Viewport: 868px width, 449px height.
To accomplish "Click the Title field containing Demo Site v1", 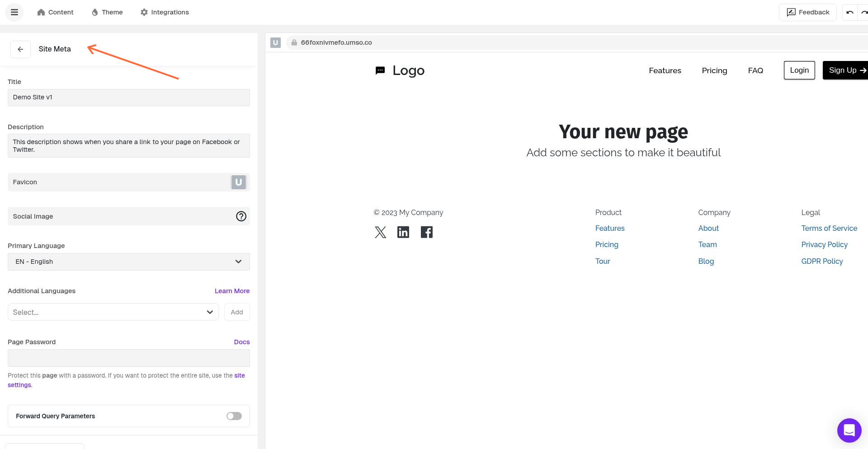I will (x=128, y=98).
